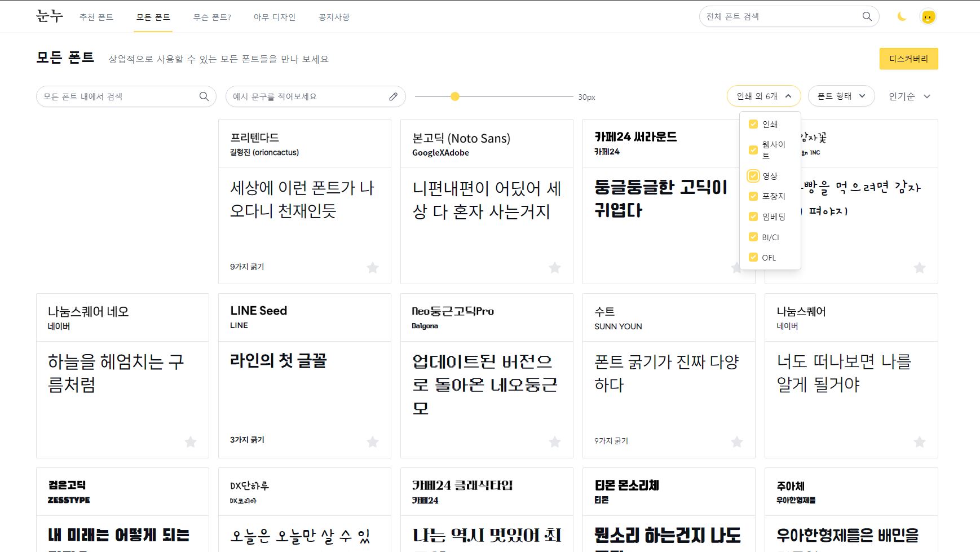Click the ZESSTYPE author text

coord(69,500)
